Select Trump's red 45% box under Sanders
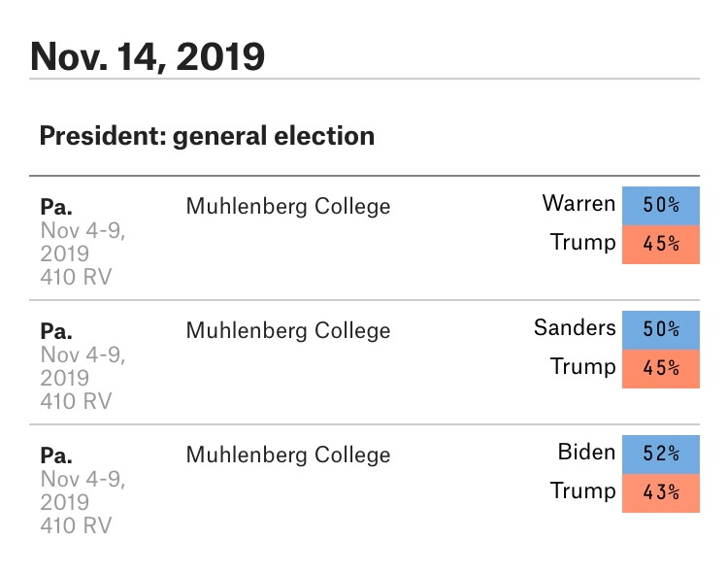 pos(660,368)
